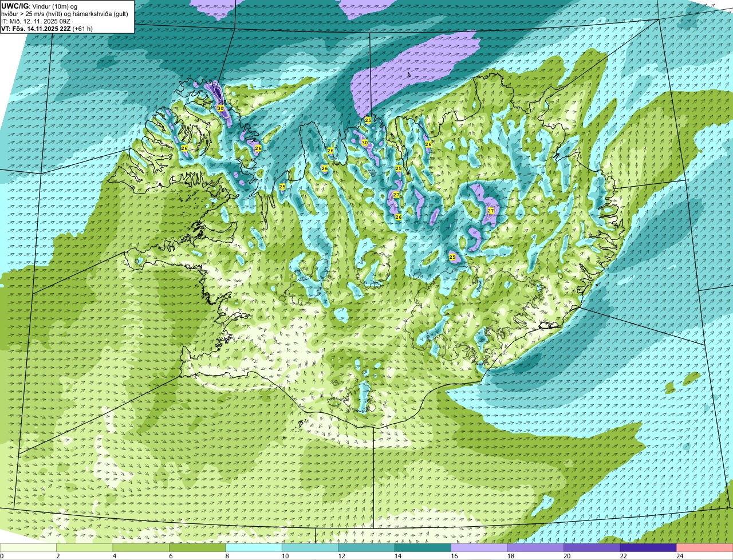Screen dimensions: 733x560
Task: Click the legend tick label "14"
Action: 397,556
